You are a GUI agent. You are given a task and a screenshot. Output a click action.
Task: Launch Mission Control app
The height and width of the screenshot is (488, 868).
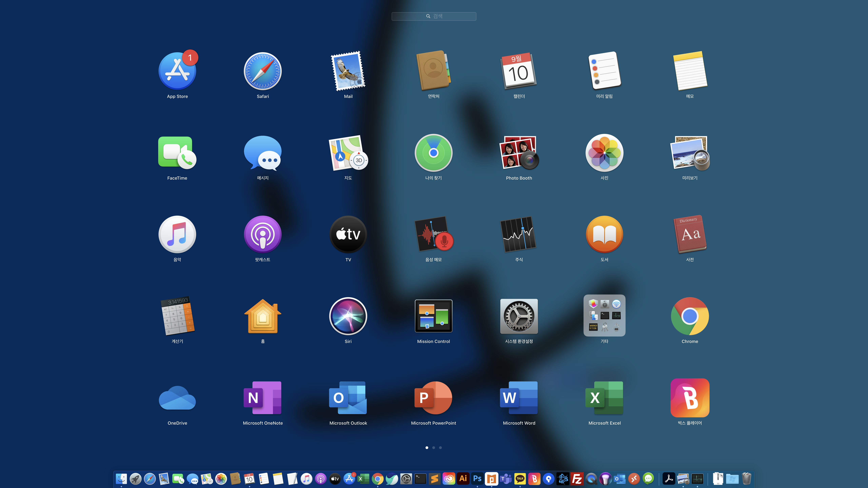[433, 316]
